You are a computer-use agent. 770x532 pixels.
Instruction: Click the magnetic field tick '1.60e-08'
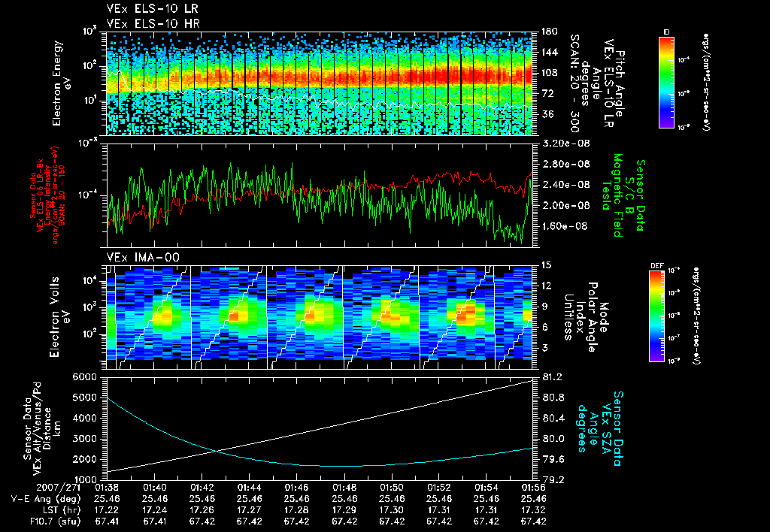(565, 226)
